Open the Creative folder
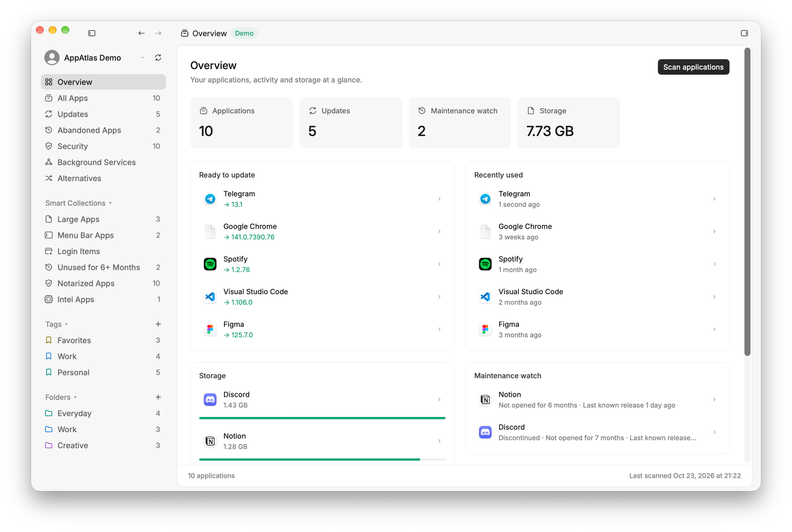The height and width of the screenshot is (532, 792). (103, 445)
